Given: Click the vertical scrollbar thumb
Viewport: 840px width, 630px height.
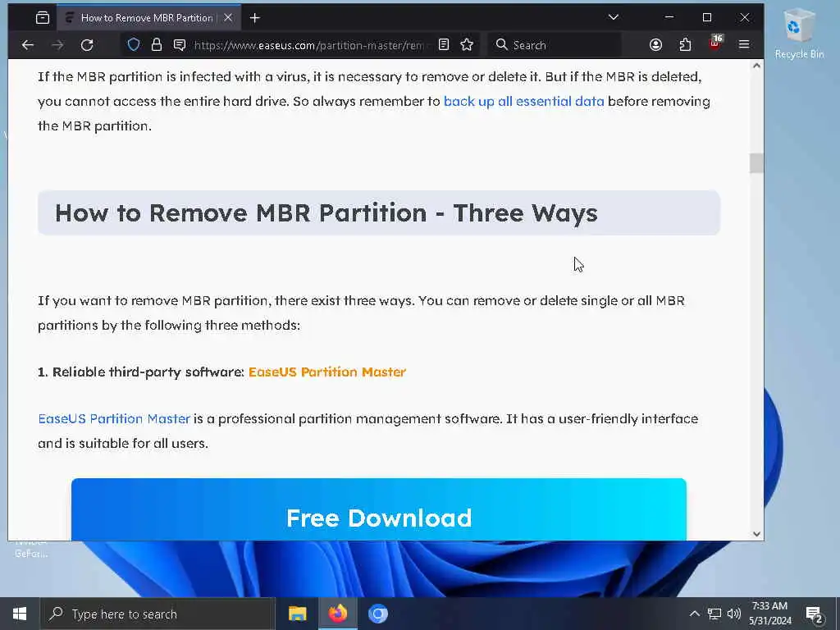Looking at the screenshot, I should (x=756, y=163).
